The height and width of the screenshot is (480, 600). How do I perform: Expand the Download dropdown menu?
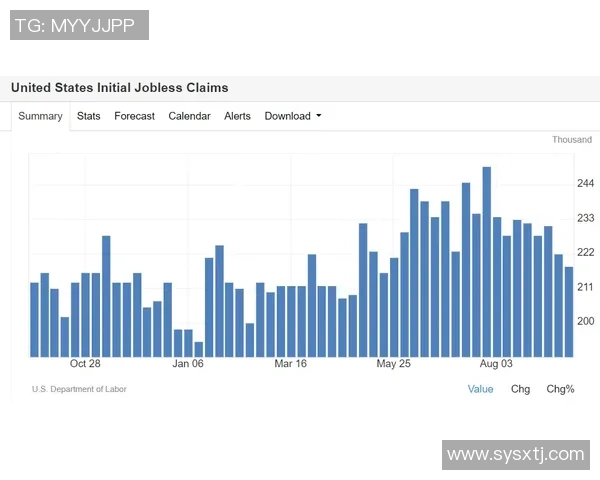288,116
